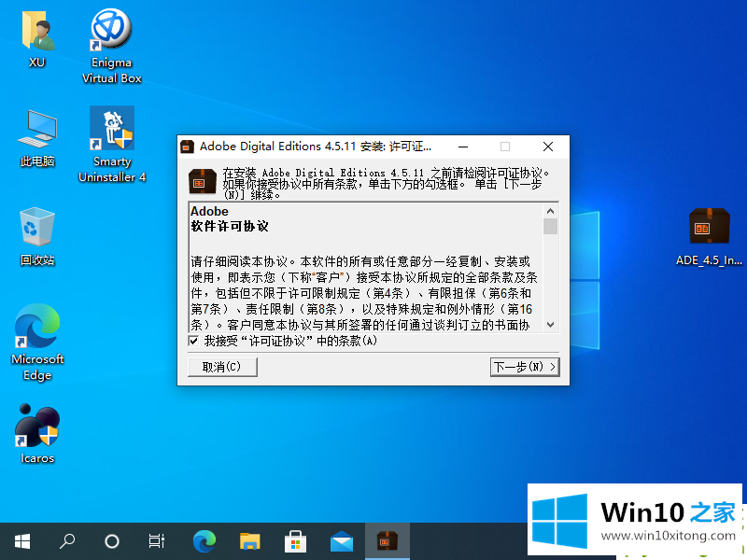This screenshot has width=747, height=560.
Task: Close the Adobe Digital Editions installer
Action: pos(548,147)
